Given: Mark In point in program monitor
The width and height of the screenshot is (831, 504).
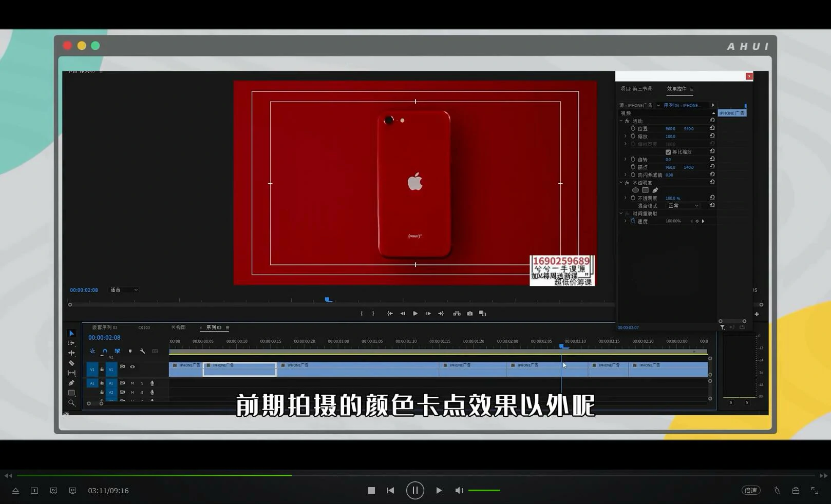Looking at the screenshot, I should pos(362,314).
